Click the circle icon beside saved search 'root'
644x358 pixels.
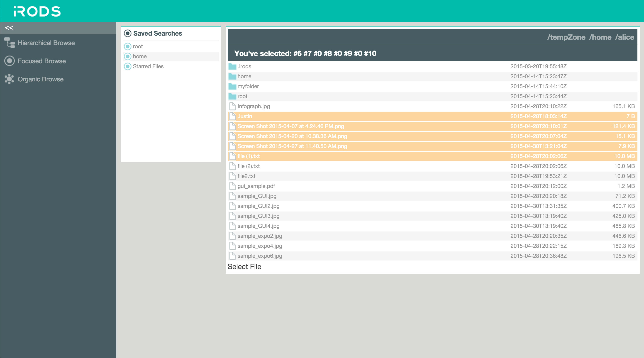tap(127, 46)
